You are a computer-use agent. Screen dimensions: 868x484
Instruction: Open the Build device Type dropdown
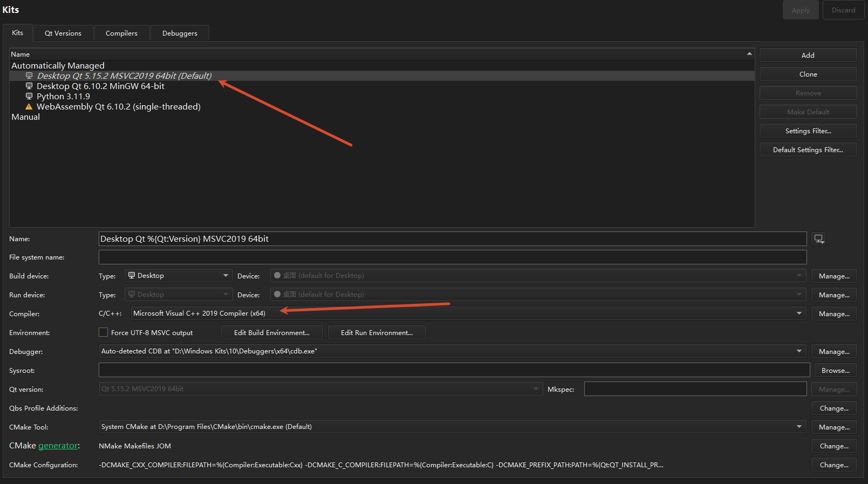tap(179, 276)
